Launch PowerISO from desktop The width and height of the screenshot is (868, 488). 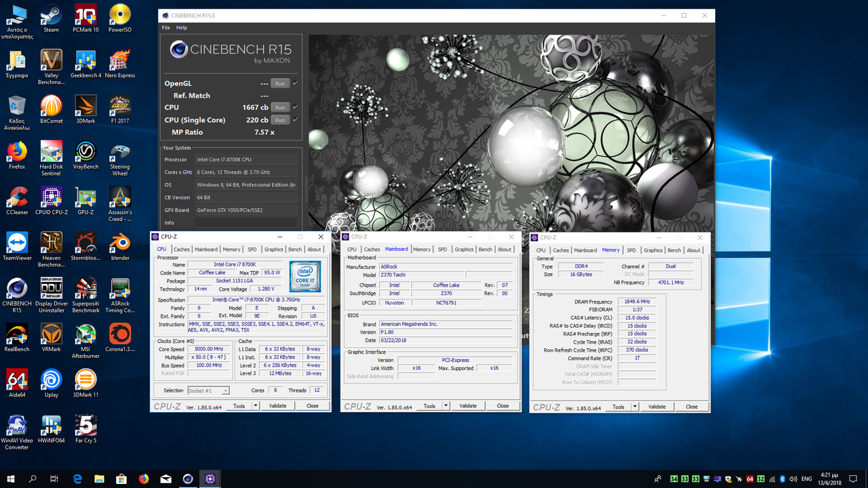[x=120, y=18]
